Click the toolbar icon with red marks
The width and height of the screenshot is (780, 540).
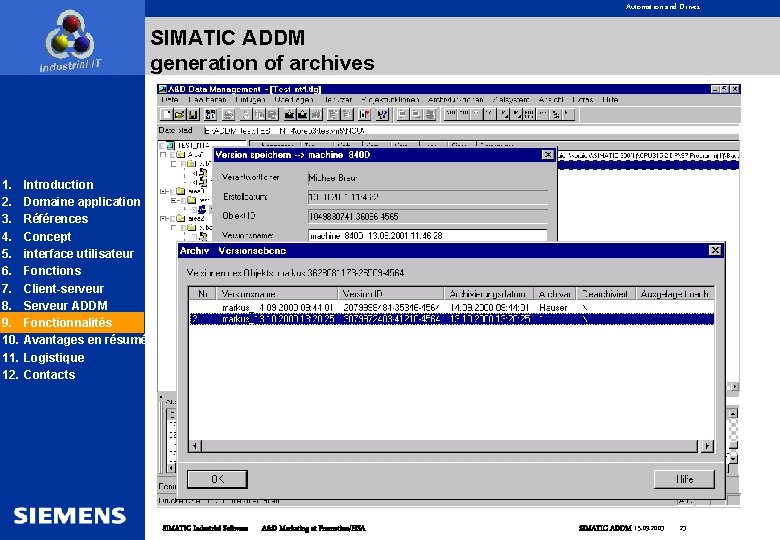pyautogui.click(x=365, y=115)
